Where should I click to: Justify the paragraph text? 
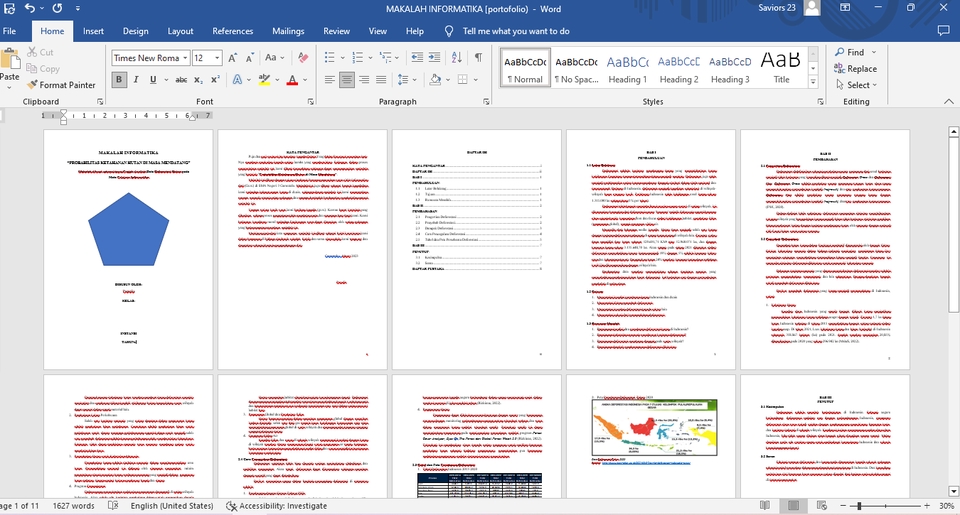[x=381, y=80]
